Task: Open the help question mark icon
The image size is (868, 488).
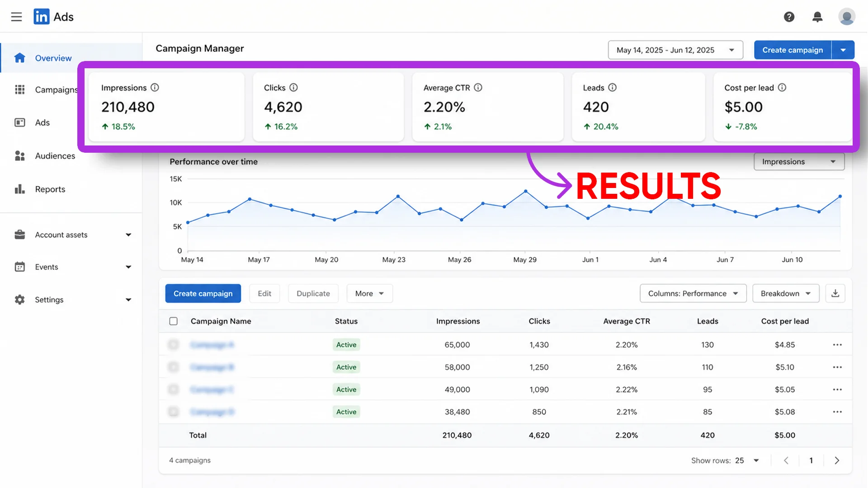Action: [x=789, y=17]
